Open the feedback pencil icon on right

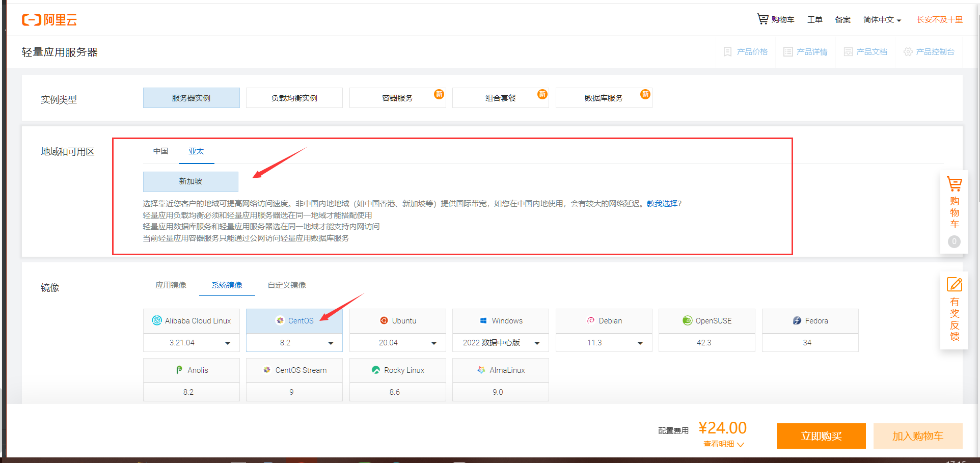tap(954, 284)
